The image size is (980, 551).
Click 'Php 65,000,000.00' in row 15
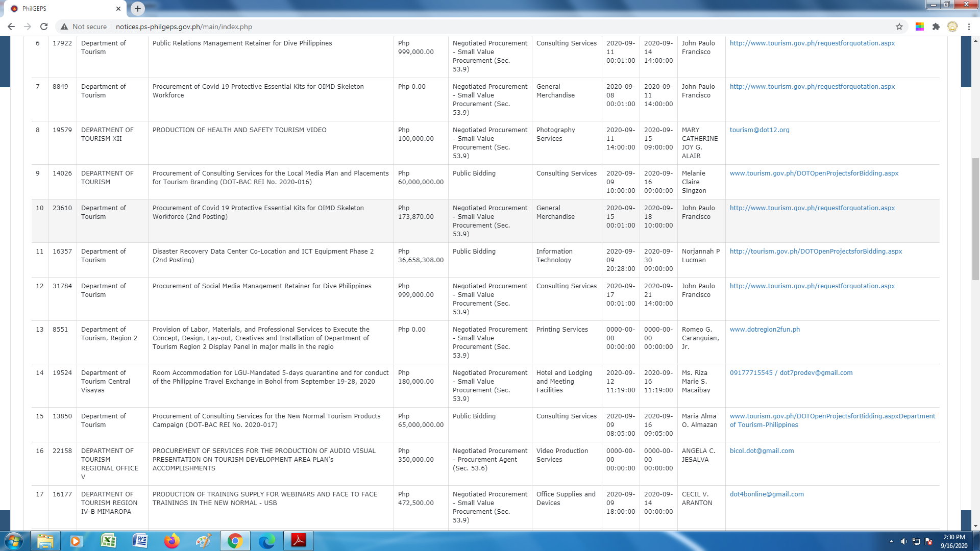tap(421, 420)
